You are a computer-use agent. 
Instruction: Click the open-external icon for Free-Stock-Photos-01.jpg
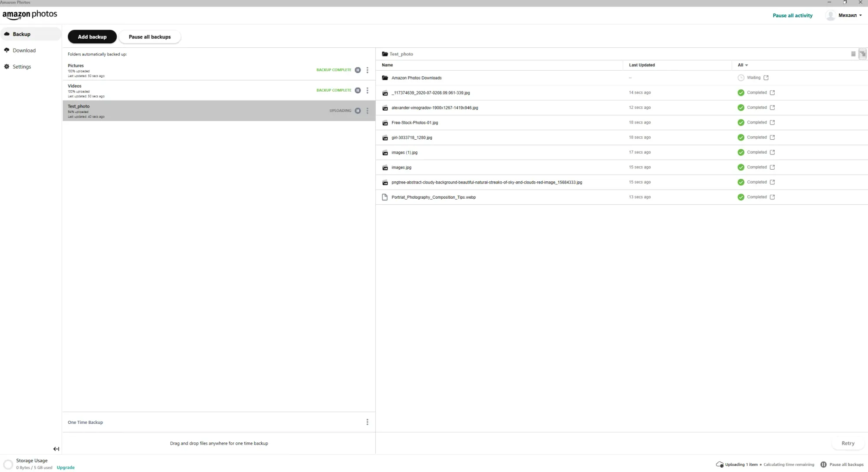[772, 123]
